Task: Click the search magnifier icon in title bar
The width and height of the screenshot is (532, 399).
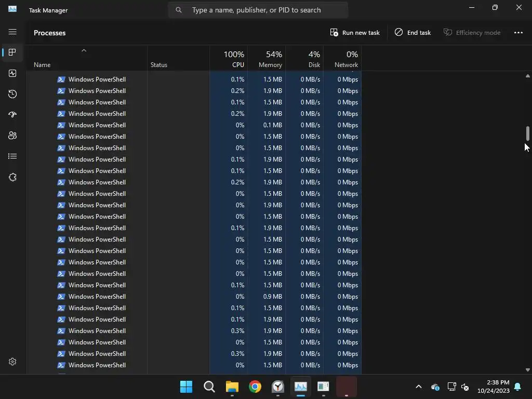Action: (179, 10)
